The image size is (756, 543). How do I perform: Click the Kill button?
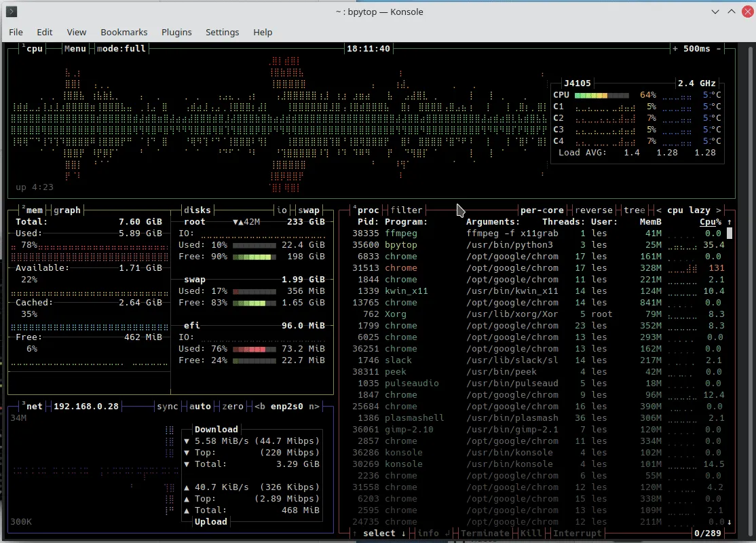coord(531,533)
